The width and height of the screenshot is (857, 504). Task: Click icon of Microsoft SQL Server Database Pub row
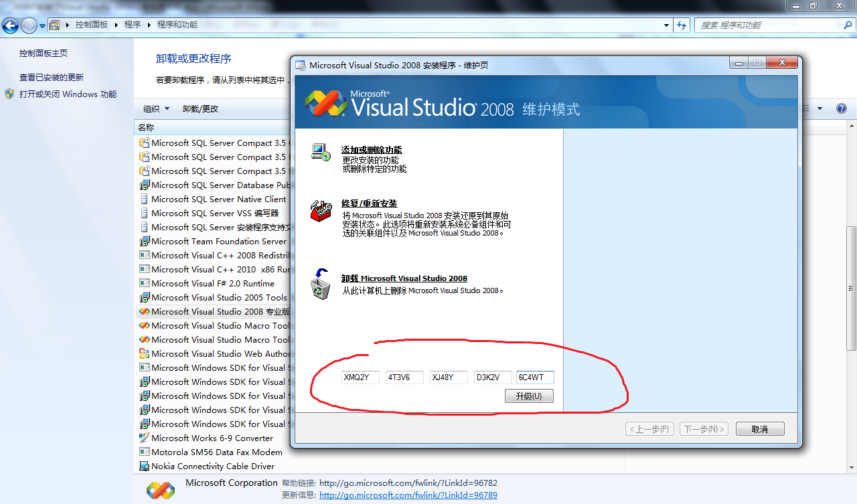click(144, 185)
